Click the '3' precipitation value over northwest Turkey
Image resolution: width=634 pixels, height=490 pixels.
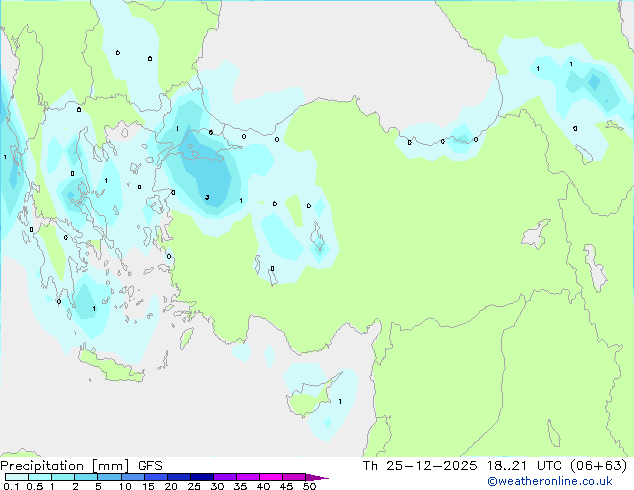click(207, 197)
